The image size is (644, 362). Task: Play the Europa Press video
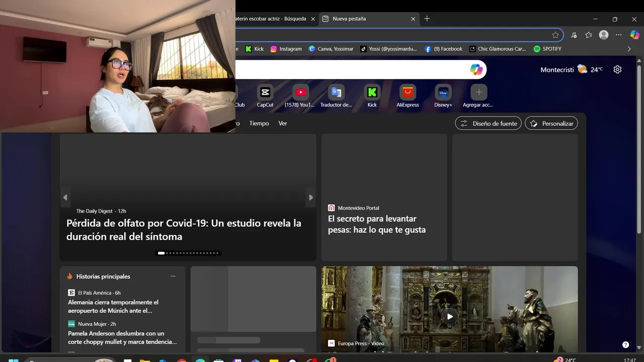(450, 316)
